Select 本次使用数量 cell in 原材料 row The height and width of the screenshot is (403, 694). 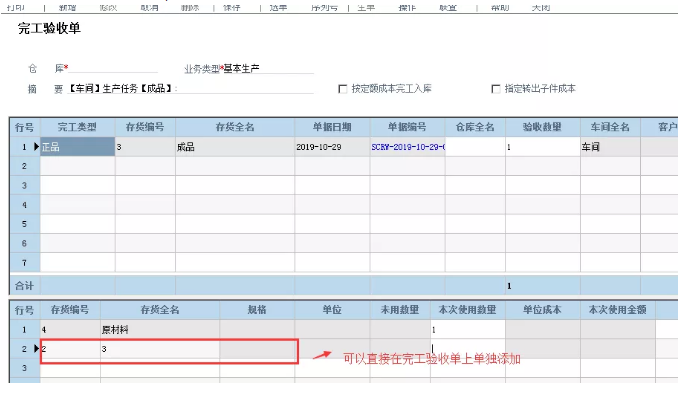[x=468, y=330]
